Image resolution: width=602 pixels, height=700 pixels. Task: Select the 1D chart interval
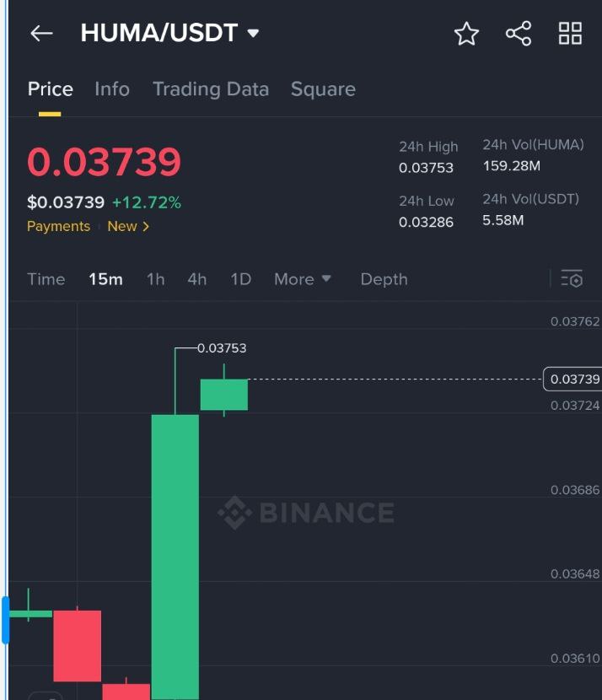pos(240,279)
